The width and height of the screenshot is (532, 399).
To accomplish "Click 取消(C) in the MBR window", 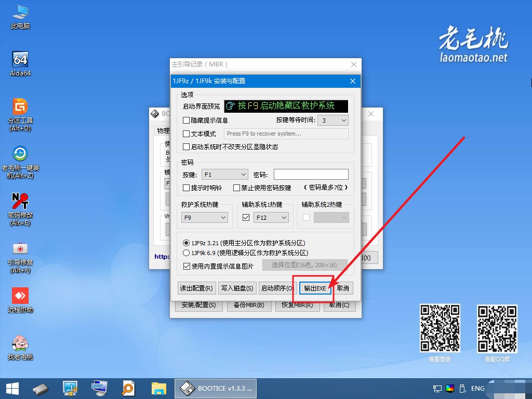I will click(x=339, y=305).
